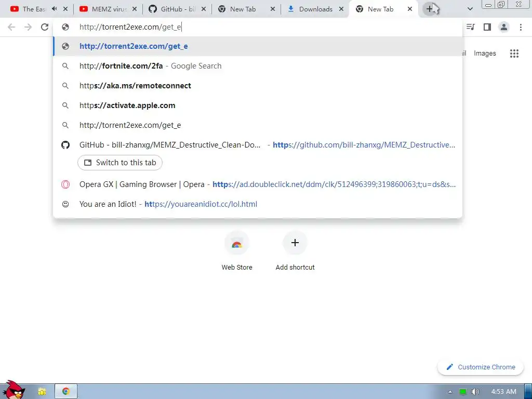Open the Opera GX Gaming Browser suggestion
The image size is (532, 399).
point(258,184)
